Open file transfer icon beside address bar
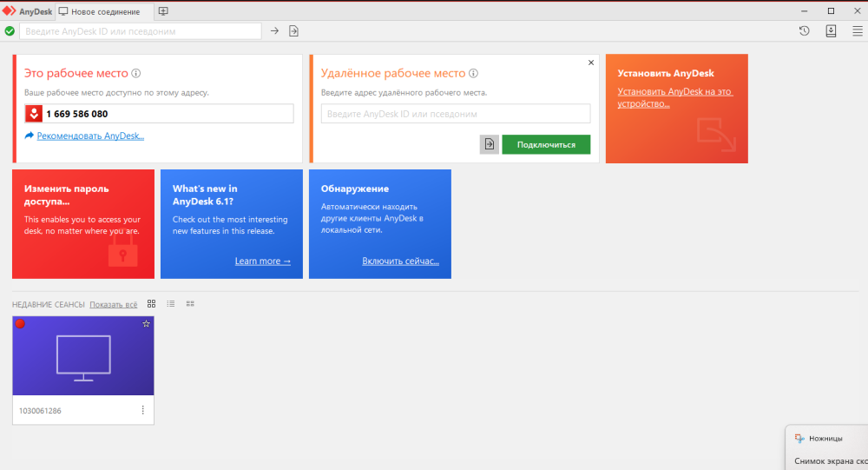 tap(294, 31)
